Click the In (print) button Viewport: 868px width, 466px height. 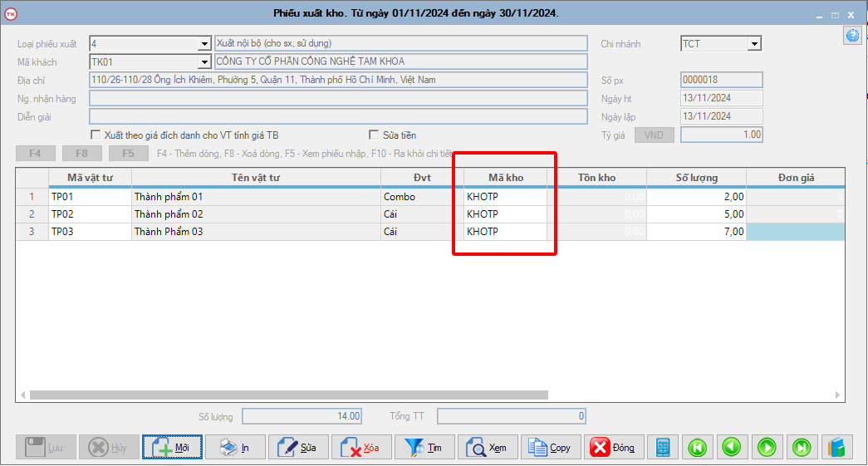point(235,448)
